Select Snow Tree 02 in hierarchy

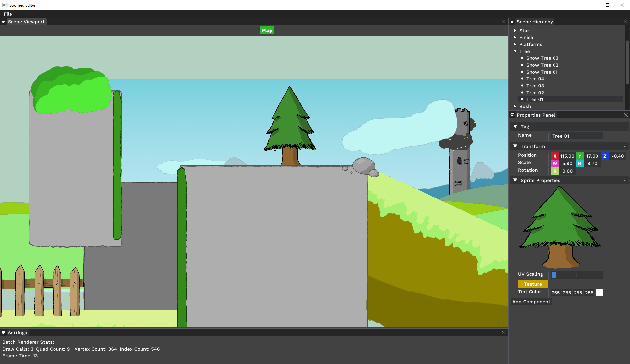542,65
